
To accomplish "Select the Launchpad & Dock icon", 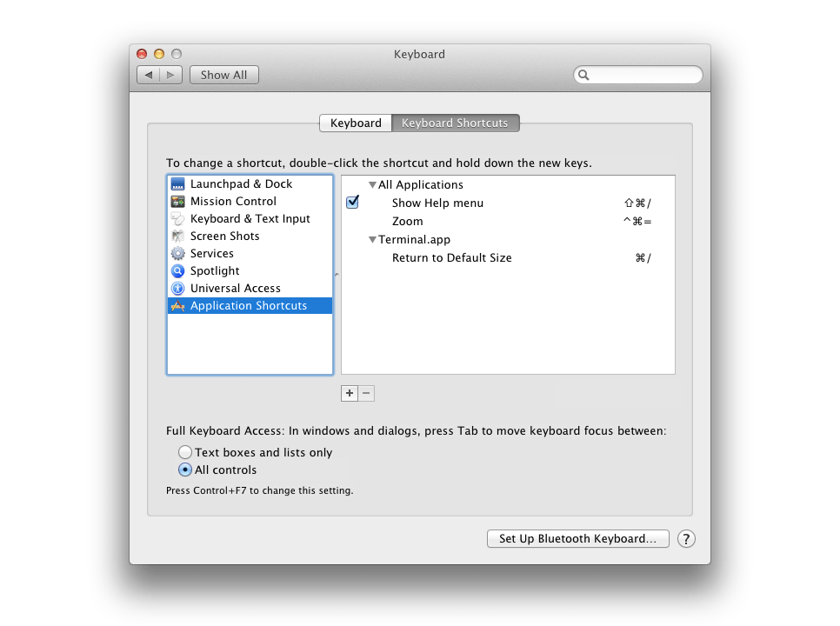I will 177,183.
